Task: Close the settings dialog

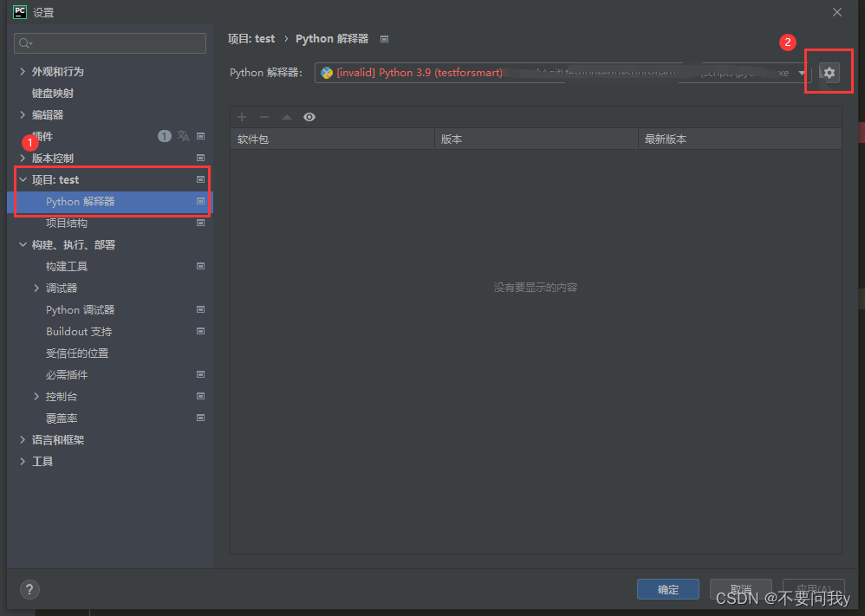Action: click(837, 12)
